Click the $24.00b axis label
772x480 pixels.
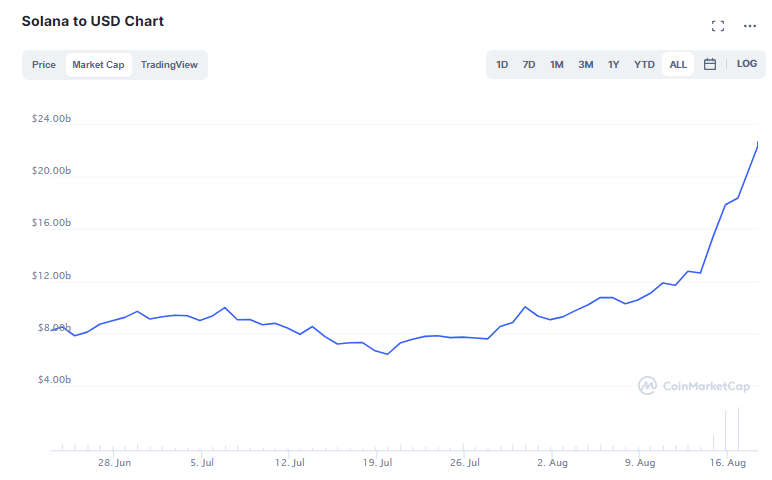pyautogui.click(x=51, y=119)
